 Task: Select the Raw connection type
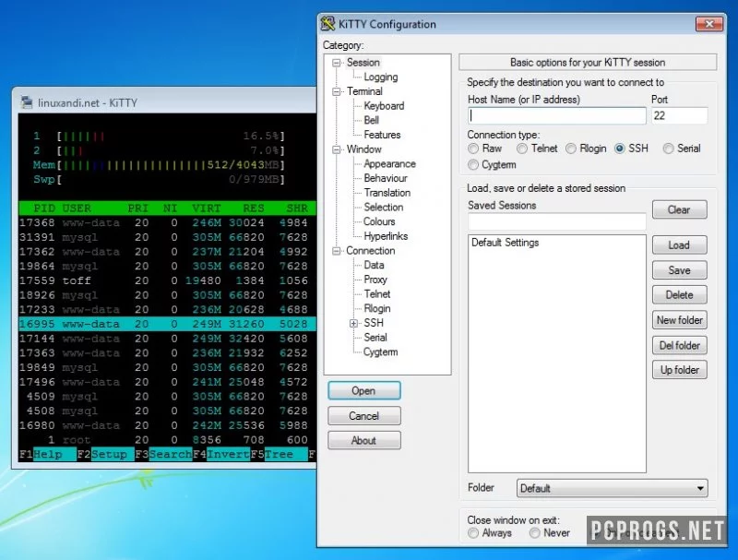473,149
